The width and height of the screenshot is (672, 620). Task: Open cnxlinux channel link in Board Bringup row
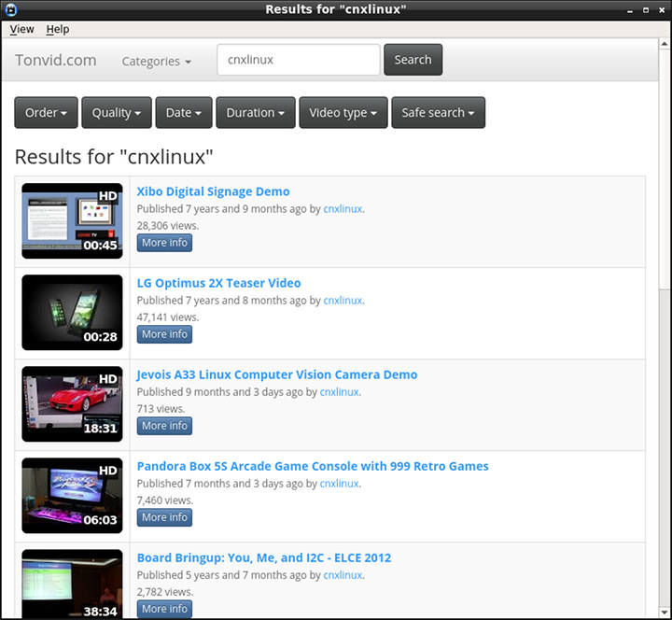343,575
